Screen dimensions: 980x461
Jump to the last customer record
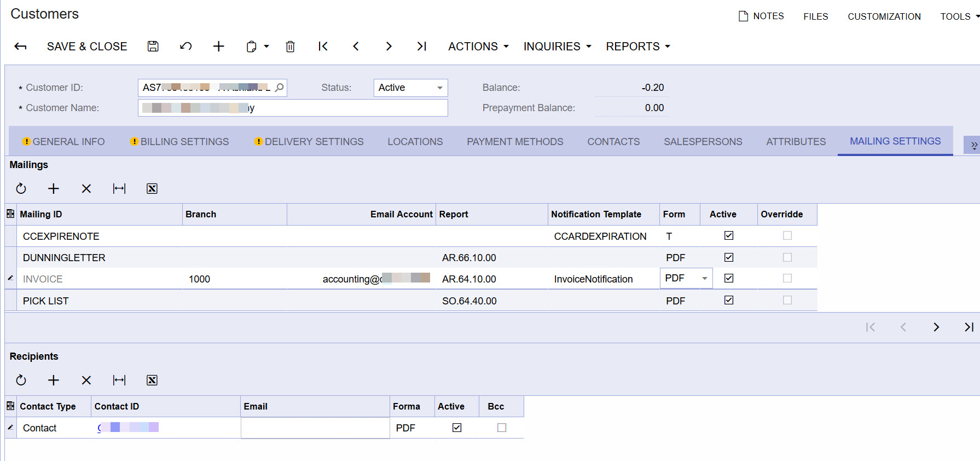[x=421, y=47]
